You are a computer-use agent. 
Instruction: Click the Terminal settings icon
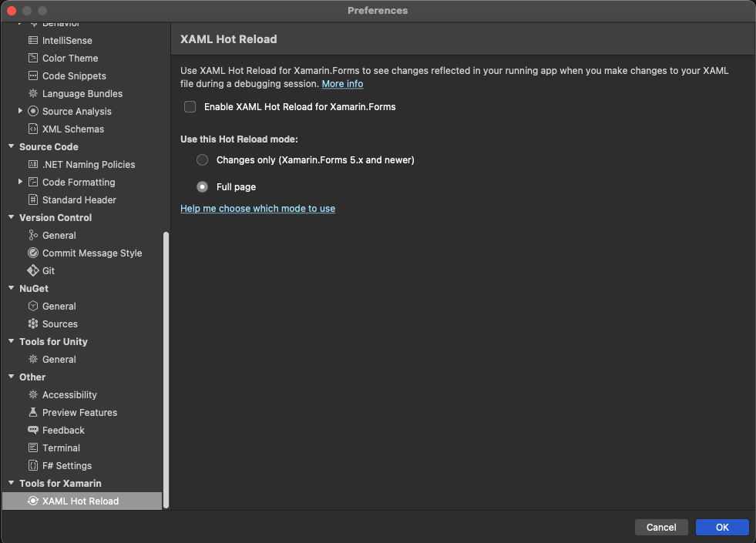[32, 447]
